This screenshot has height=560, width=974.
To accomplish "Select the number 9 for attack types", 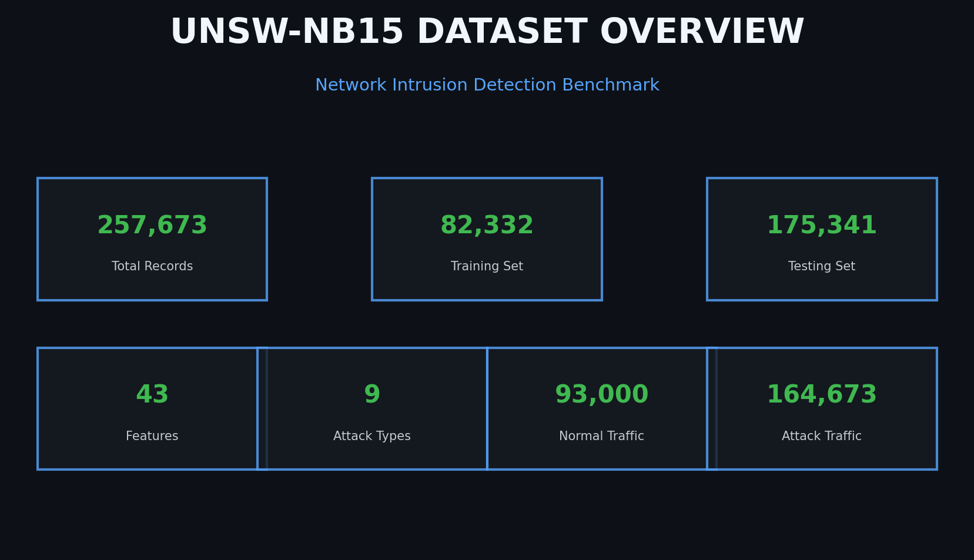I will 372,394.
